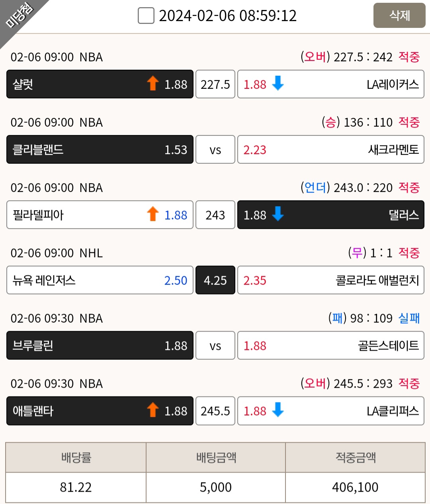430x504 pixels.
Task: Select the 브루클린 1.88 bet cell
Action: coord(100,345)
